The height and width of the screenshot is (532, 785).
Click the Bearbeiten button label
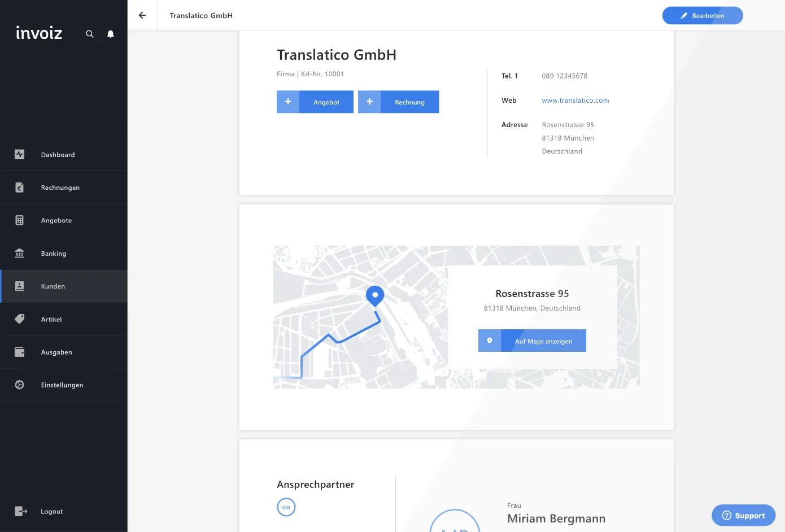(708, 16)
